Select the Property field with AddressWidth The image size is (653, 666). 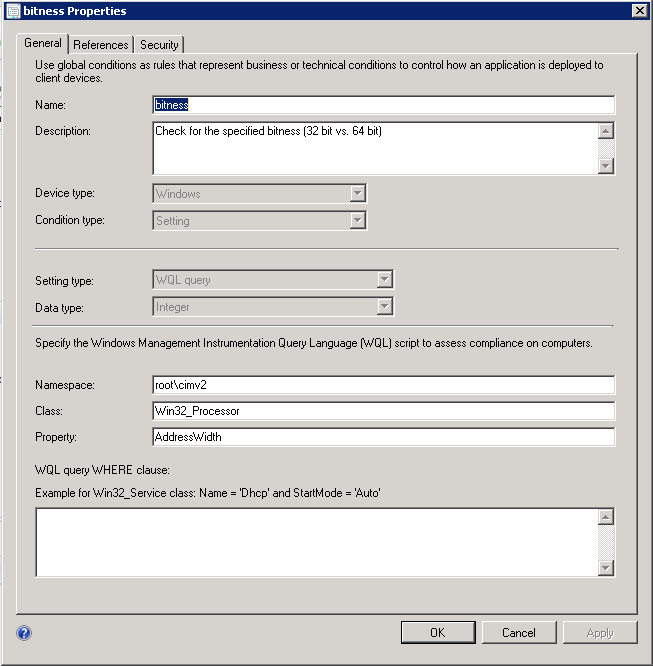383,437
